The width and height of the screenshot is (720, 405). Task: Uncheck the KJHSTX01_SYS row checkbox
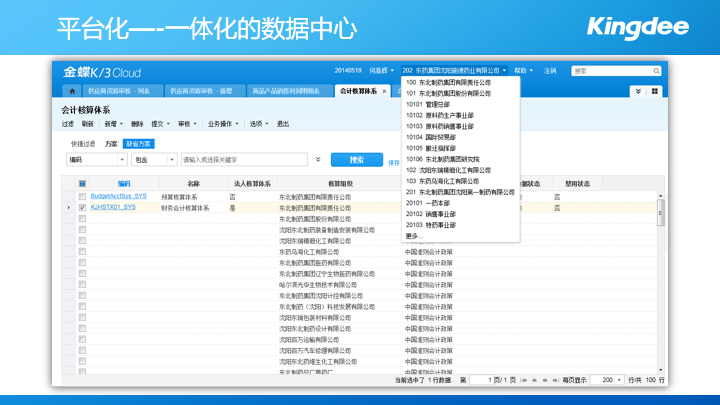pos(82,208)
